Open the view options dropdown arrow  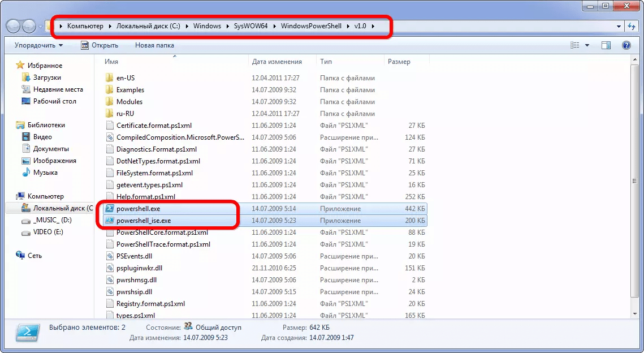587,45
